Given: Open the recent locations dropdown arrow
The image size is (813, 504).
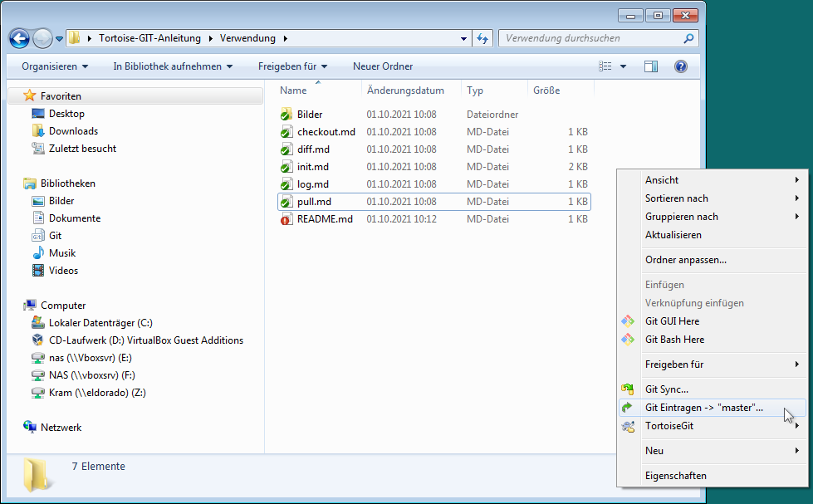Looking at the screenshot, I should coord(59,39).
